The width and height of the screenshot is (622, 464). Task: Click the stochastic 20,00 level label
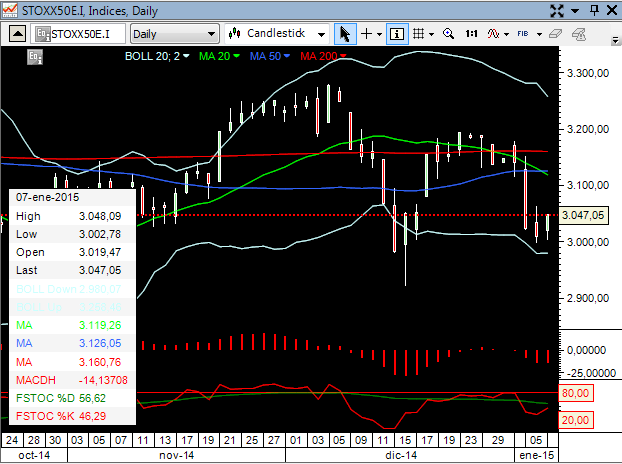click(576, 420)
